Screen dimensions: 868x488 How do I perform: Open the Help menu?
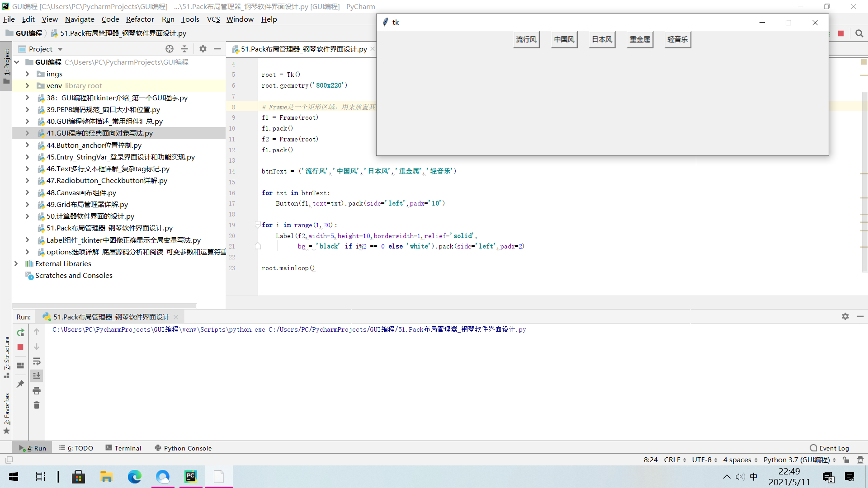point(269,19)
